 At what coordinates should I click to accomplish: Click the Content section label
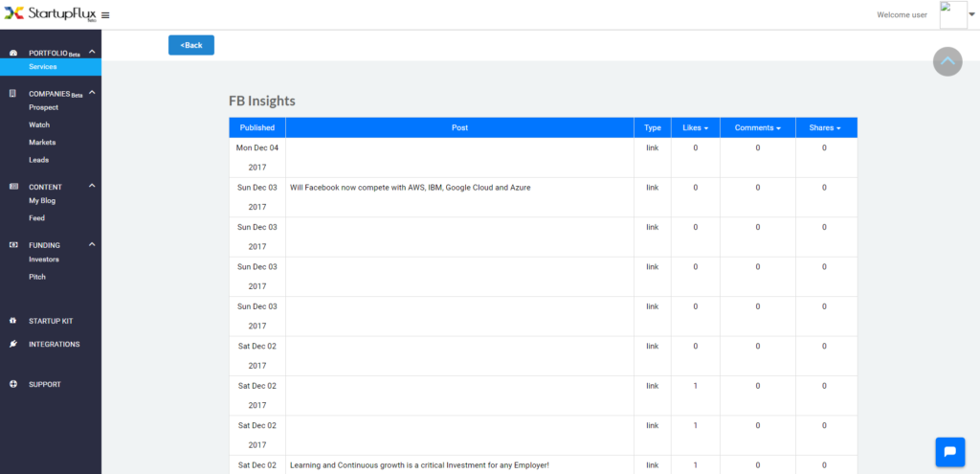[x=46, y=187]
